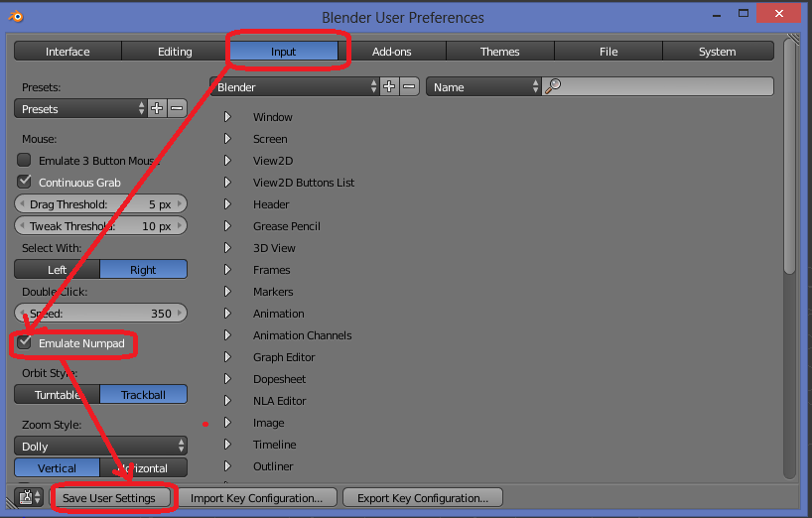Image resolution: width=812 pixels, height=518 pixels.
Task: Click the add input preset plus icon
Action: click(157, 108)
